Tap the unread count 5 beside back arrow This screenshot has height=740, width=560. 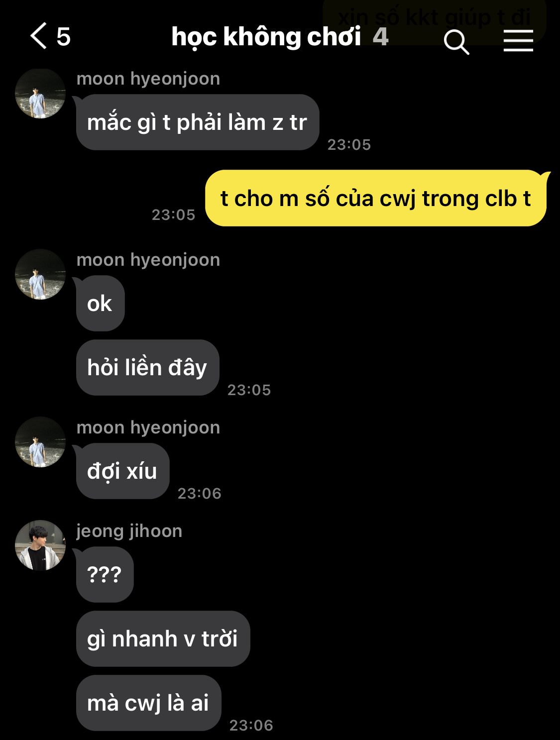coord(63,37)
